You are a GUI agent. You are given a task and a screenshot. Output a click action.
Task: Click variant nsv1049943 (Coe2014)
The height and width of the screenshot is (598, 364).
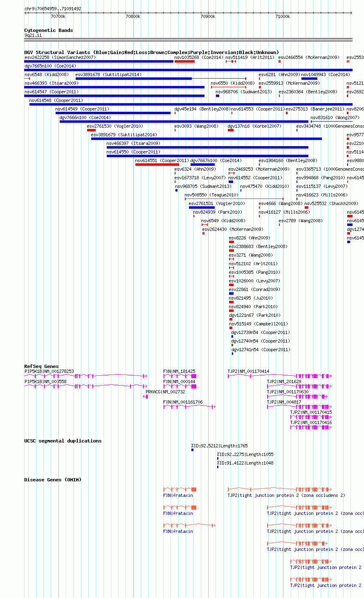[x=326, y=75]
